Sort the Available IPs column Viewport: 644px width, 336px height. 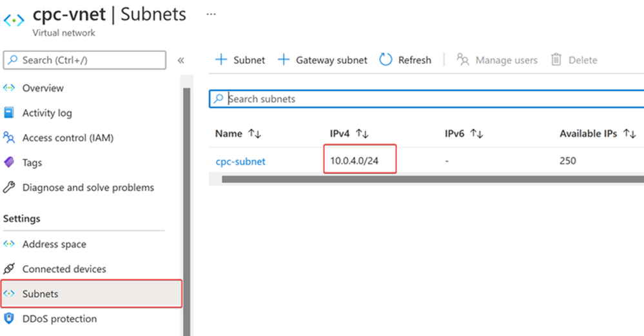coord(630,133)
